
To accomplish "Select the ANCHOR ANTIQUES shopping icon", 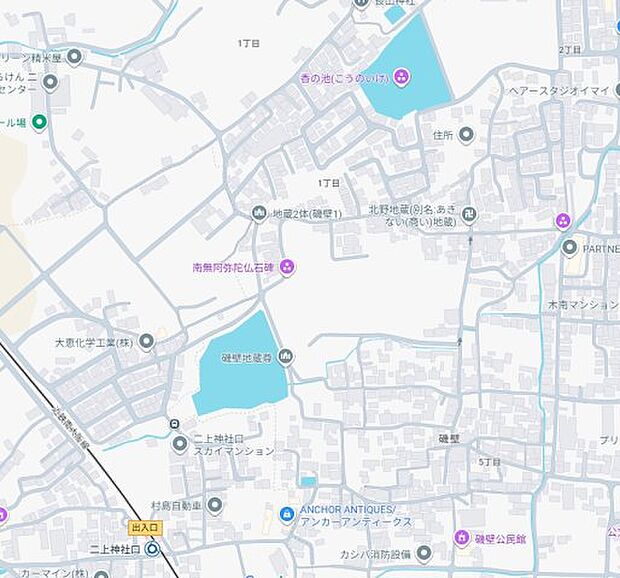I will pos(287,515).
